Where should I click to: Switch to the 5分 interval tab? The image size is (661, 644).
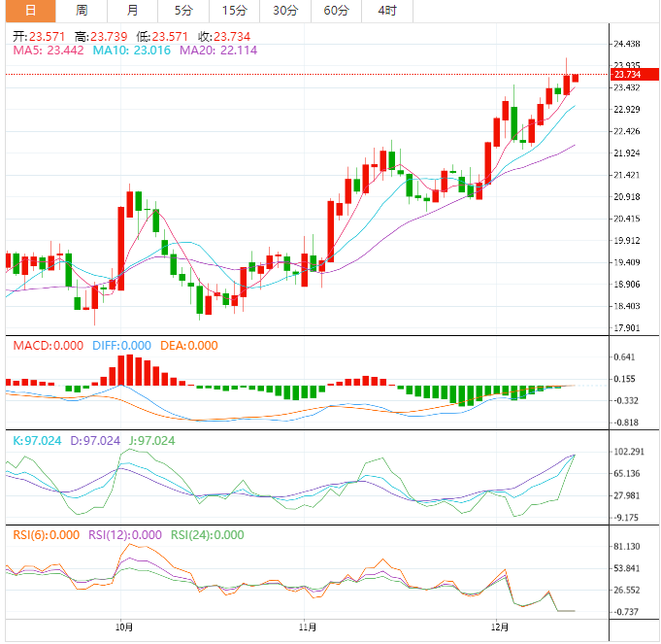[183, 11]
